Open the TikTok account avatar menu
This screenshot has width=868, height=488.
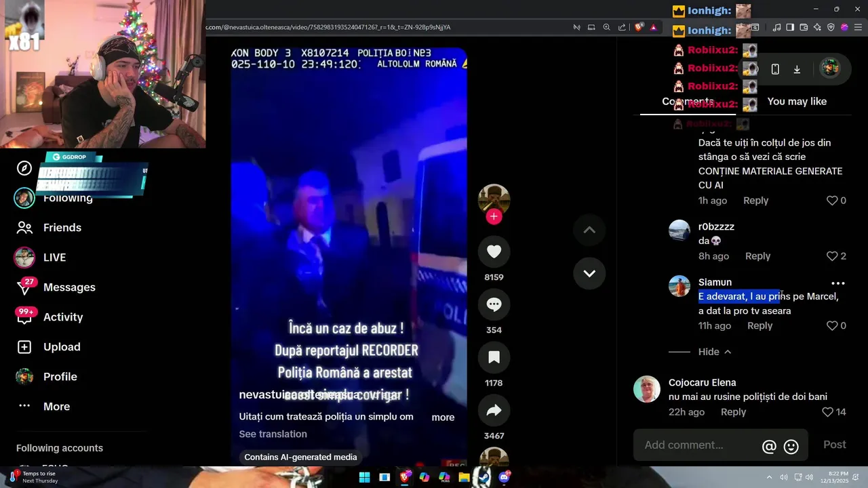tap(830, 68)
